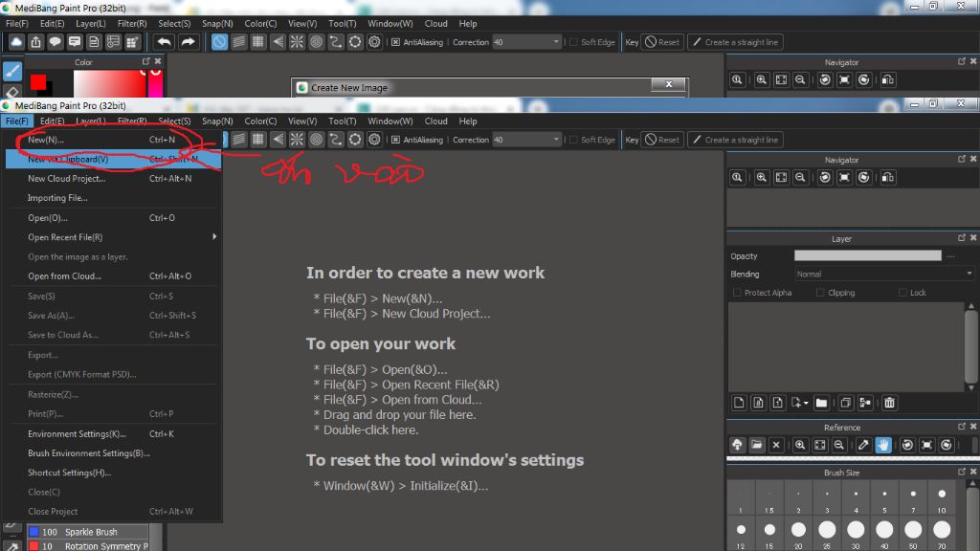980x551 pixels.
Task: Select the hand tool in Reference panel
Action: [883, 445]
